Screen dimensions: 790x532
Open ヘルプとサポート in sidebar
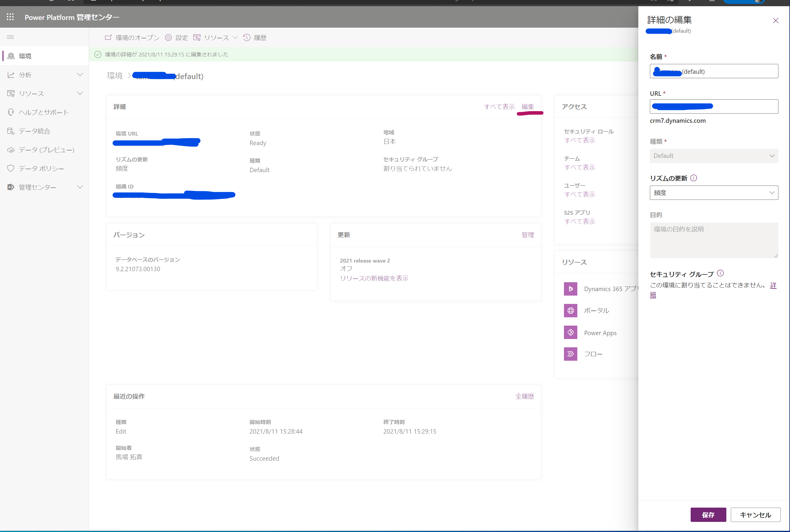44,112
